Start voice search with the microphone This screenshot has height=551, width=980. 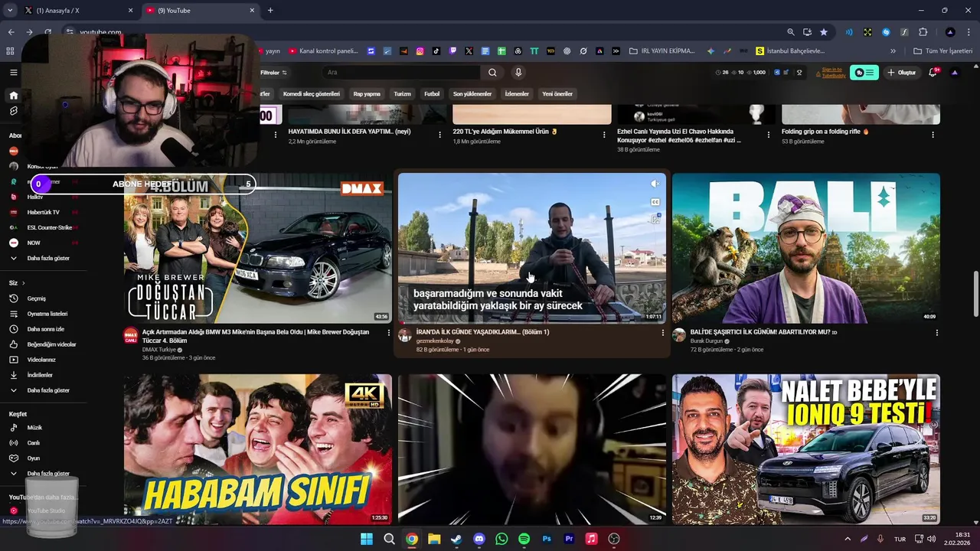pos(518,73)
